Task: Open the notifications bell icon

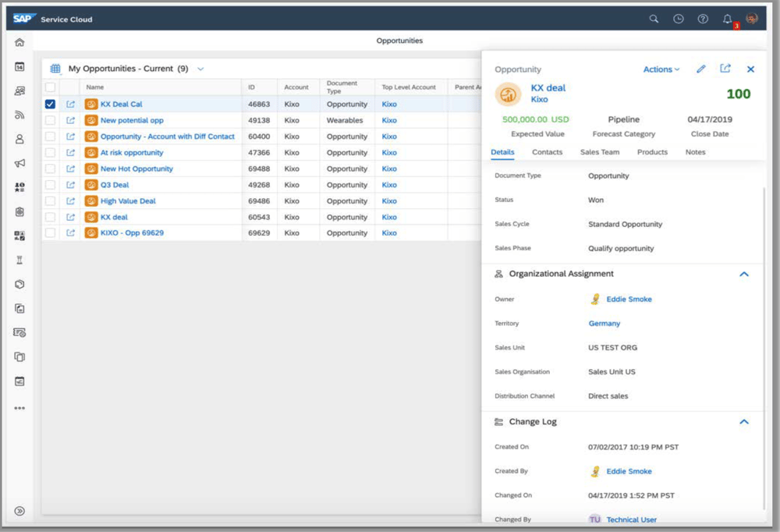Action: pos(727,19)
